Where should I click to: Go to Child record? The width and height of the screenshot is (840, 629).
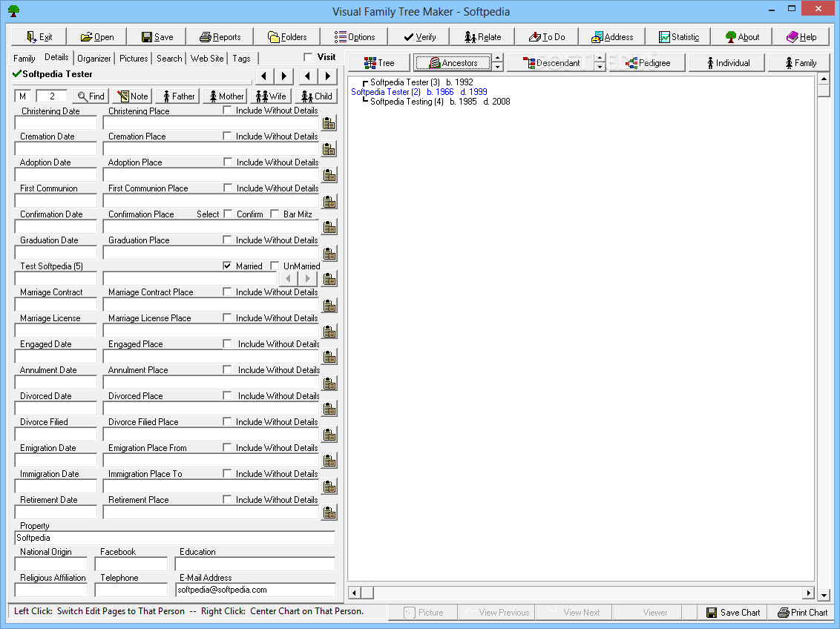pyautogui.click(x=316, y=96)
